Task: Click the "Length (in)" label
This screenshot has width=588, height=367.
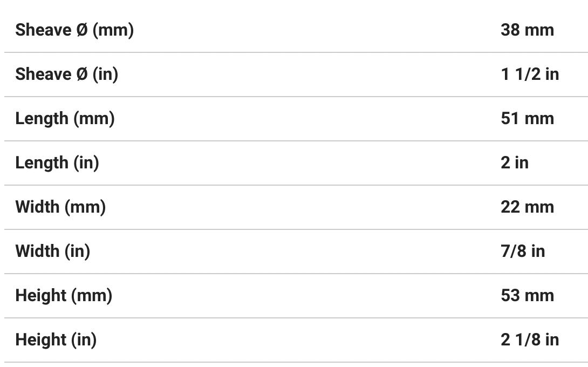Action: pyautogui.click(x=57, y=162)
